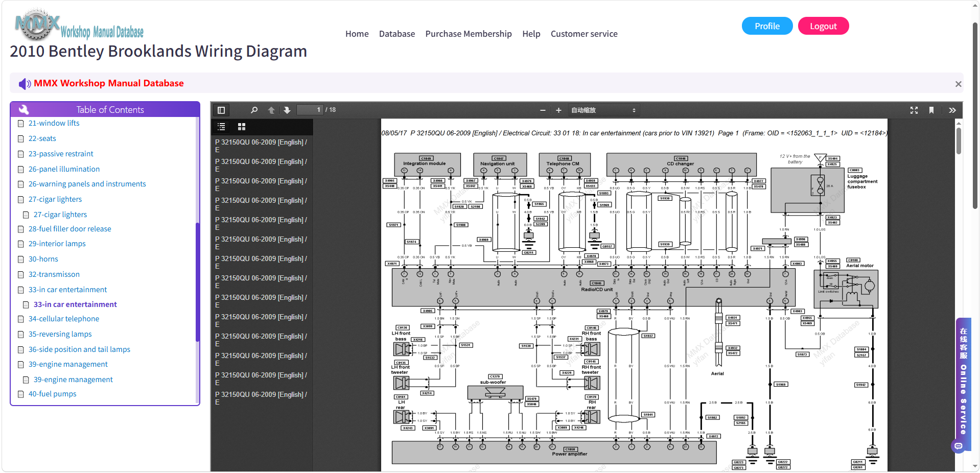Zoom out the wiring diagram
Screen dimensions: 980x473
[543, 110]
